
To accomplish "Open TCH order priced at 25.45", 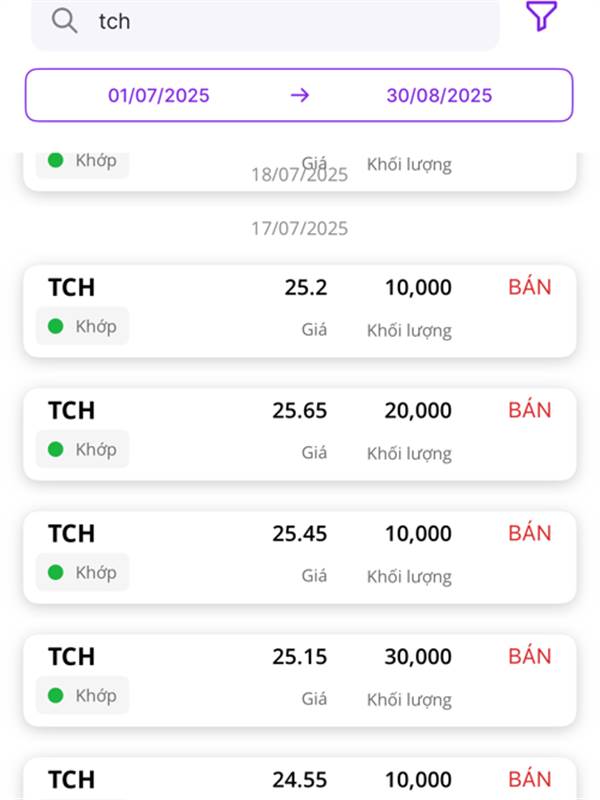I will tap(299, 556).
